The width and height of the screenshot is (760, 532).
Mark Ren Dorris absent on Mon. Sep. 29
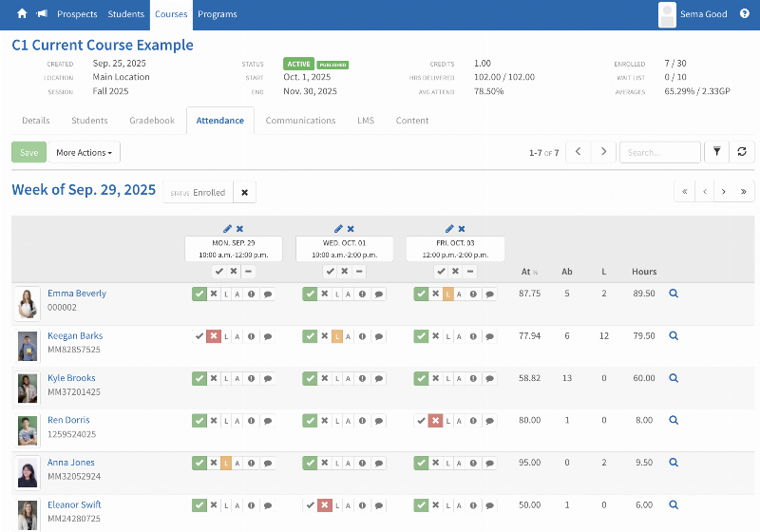point(214,421)
